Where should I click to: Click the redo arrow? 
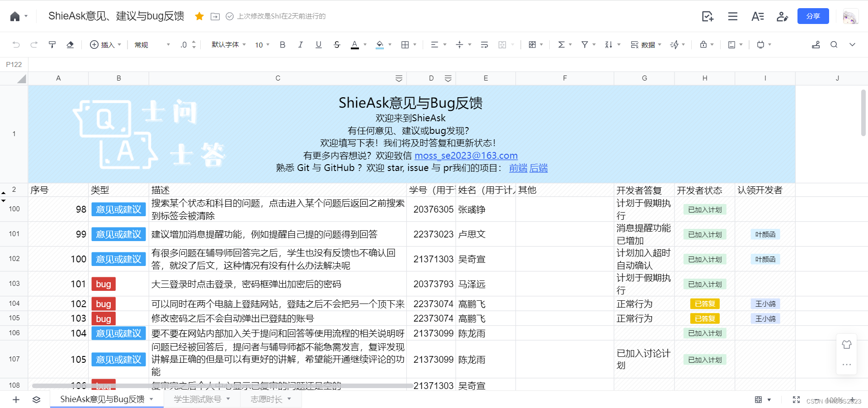pos(34,44)
